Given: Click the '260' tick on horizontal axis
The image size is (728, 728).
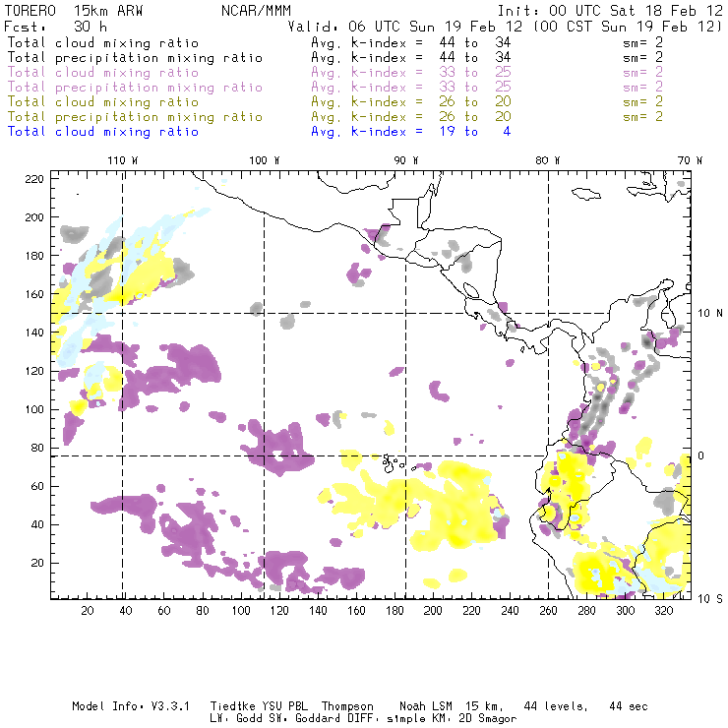Looking at the screenshot, I should (548, 611).
